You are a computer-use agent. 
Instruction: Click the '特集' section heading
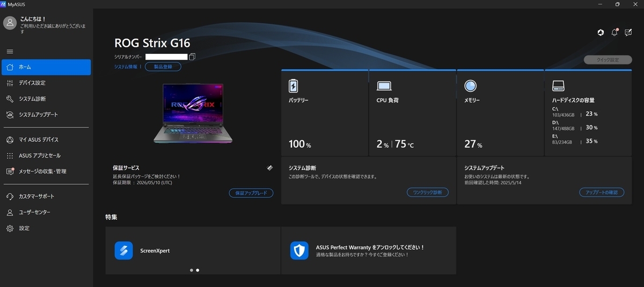[111, 217]
